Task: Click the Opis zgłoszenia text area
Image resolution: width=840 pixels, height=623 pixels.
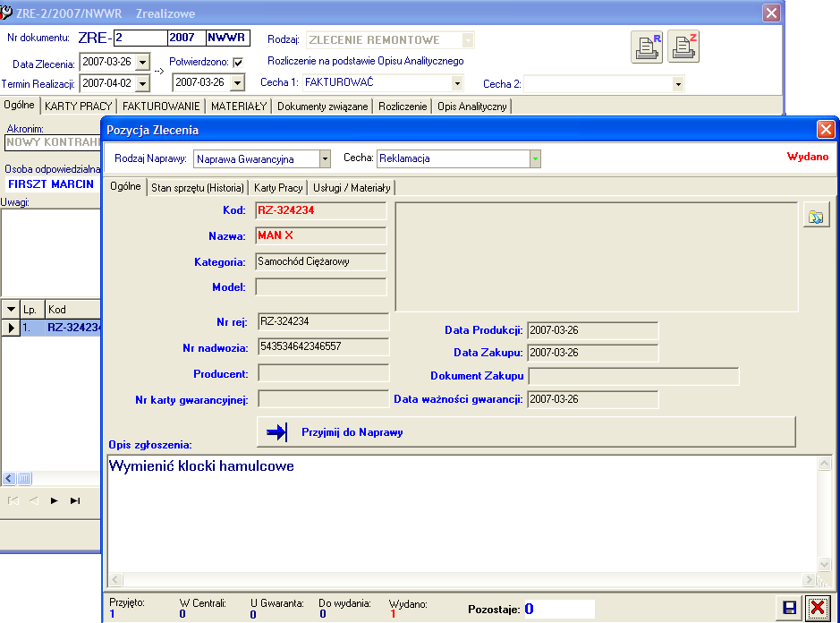Action: pyautogui.click(x=462, y=514)
